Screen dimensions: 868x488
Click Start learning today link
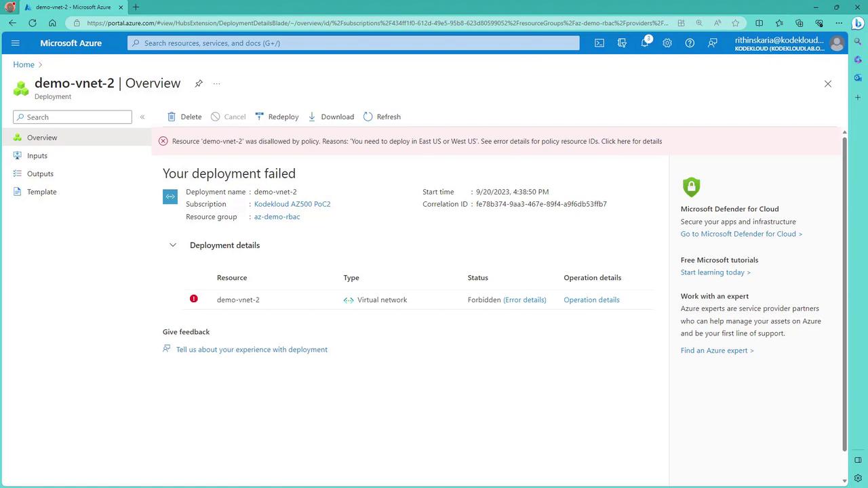(715, 272)
